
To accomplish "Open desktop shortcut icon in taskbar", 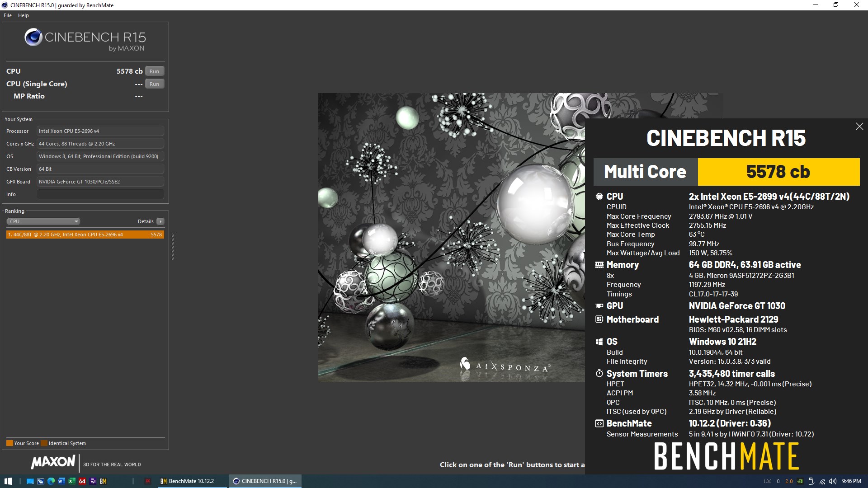I will (x=30, y=481).
